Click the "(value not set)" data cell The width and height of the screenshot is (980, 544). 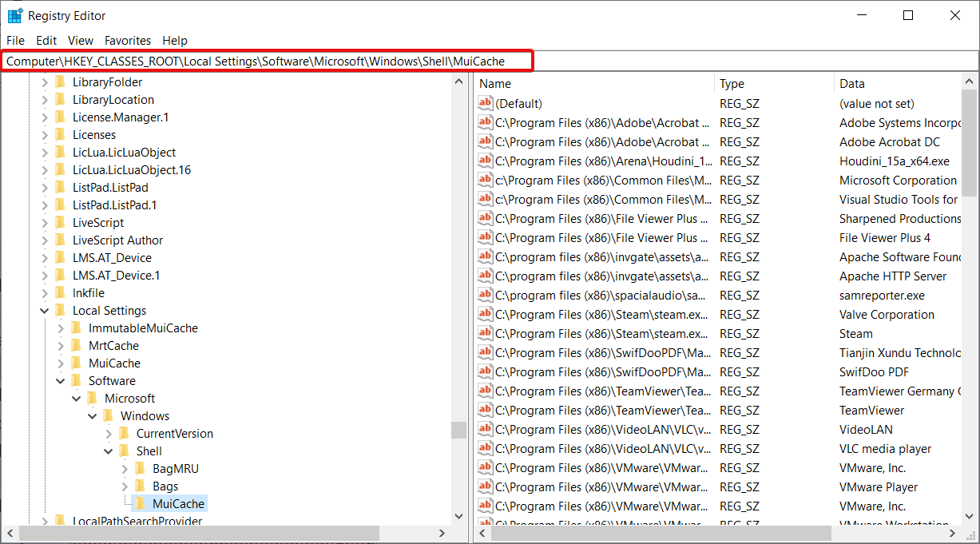coord(877,103)
